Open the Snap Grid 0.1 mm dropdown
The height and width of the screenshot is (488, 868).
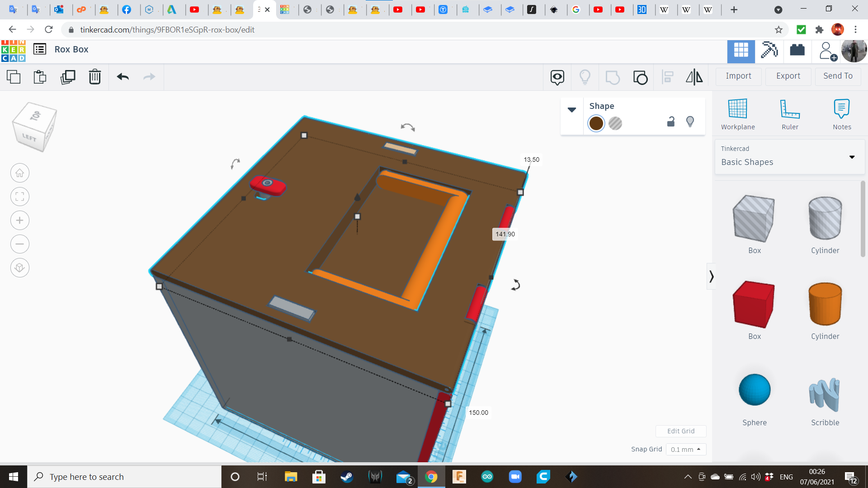pyautogui.click(x=685, y=450)
